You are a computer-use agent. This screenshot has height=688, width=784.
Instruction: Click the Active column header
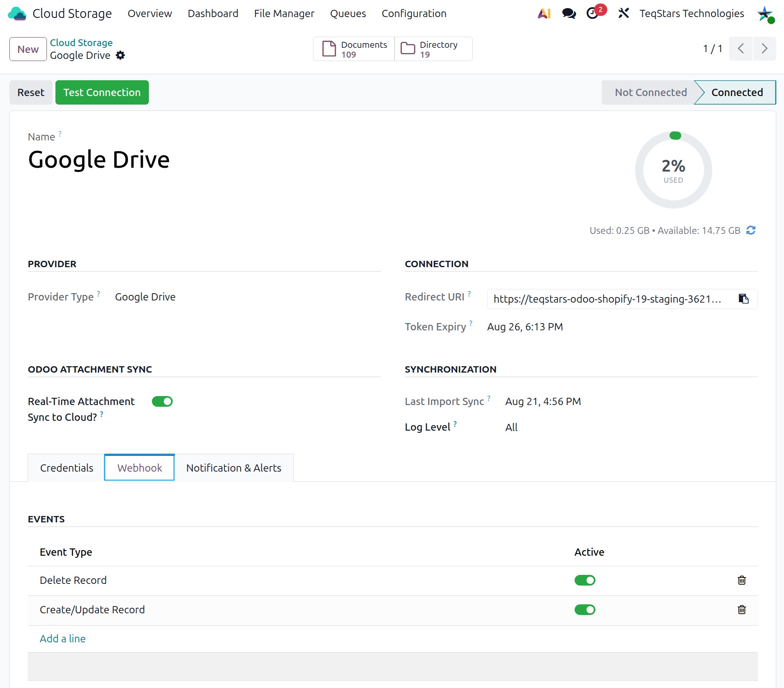point(589,552)
